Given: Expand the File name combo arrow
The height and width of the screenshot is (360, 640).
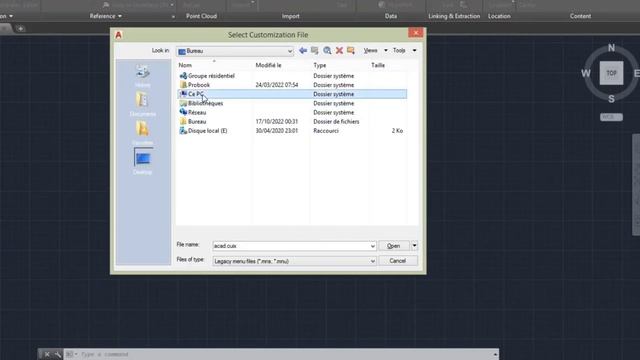Looking at the screenshot, I should click(372, 246).
